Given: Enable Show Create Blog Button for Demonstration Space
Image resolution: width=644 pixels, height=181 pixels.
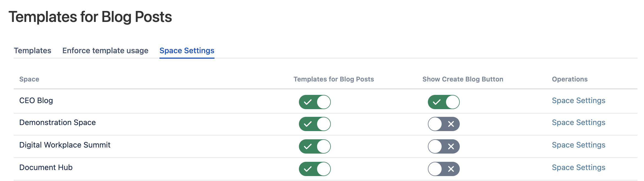Looking at the screenshot, I should (x=444, y=124).
